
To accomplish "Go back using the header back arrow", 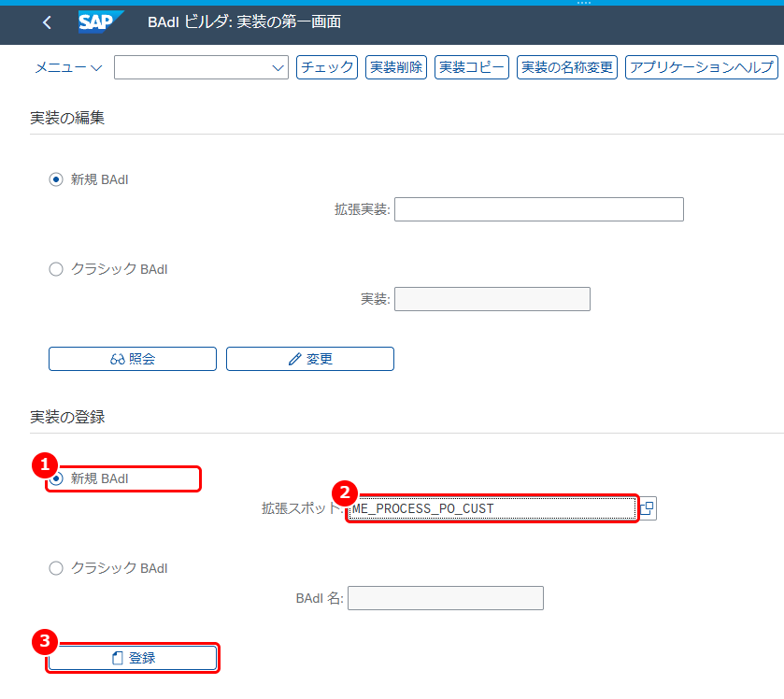I will point(47,22).
